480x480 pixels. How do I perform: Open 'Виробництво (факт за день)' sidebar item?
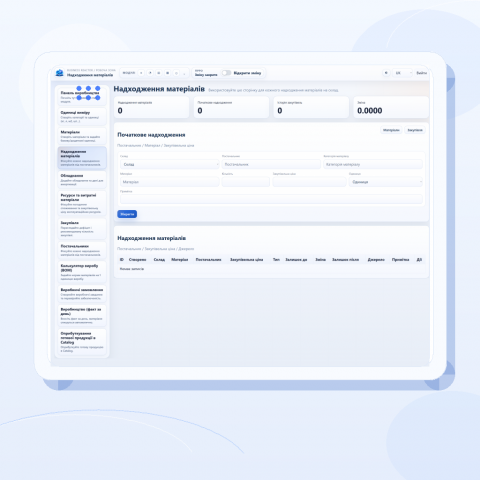point(82,315)
